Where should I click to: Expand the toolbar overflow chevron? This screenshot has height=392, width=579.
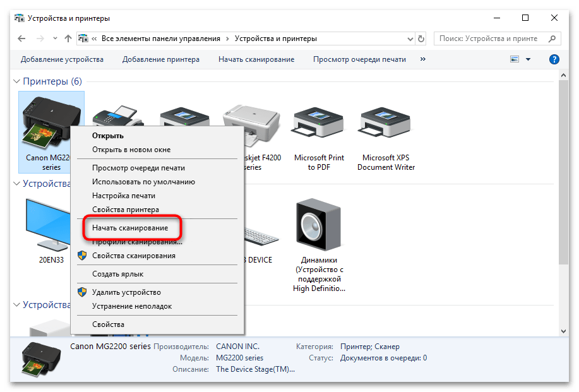point(422,59)
